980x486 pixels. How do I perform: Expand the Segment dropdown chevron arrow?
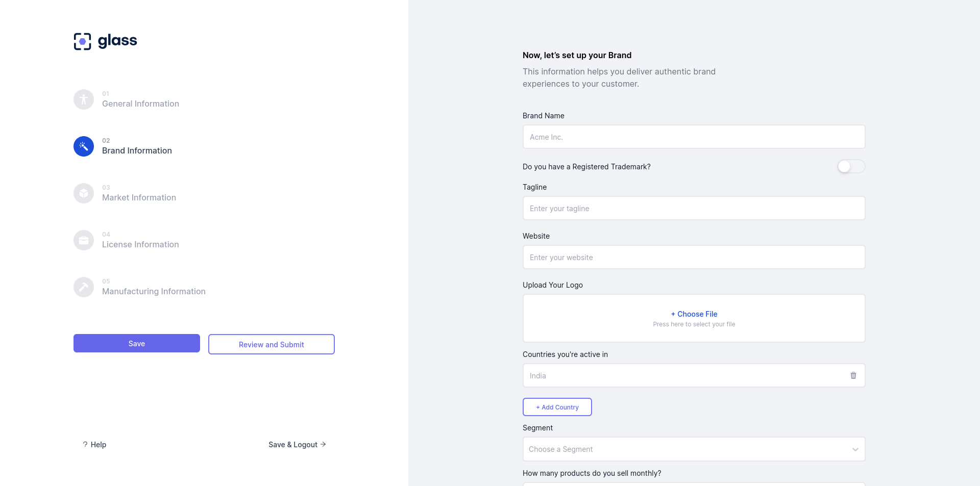[x=855, y=449]
